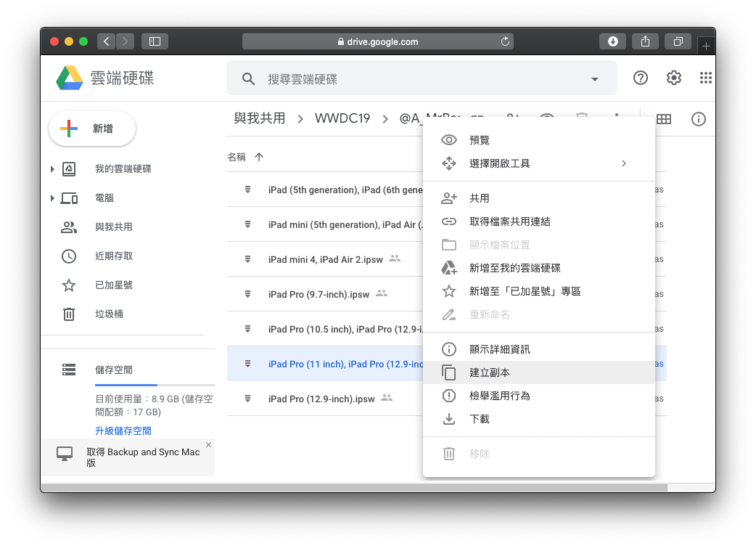The height and width of the screenshot is (546, 756).
Task: Select iPad Pro (11 inch) highlighted file
Action: [x=325, y=364]
